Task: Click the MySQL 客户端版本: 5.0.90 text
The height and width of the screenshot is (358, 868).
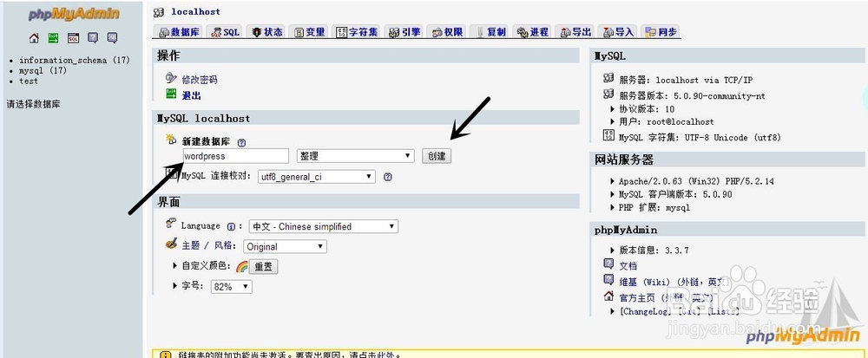Action: (x=675, y=194)
